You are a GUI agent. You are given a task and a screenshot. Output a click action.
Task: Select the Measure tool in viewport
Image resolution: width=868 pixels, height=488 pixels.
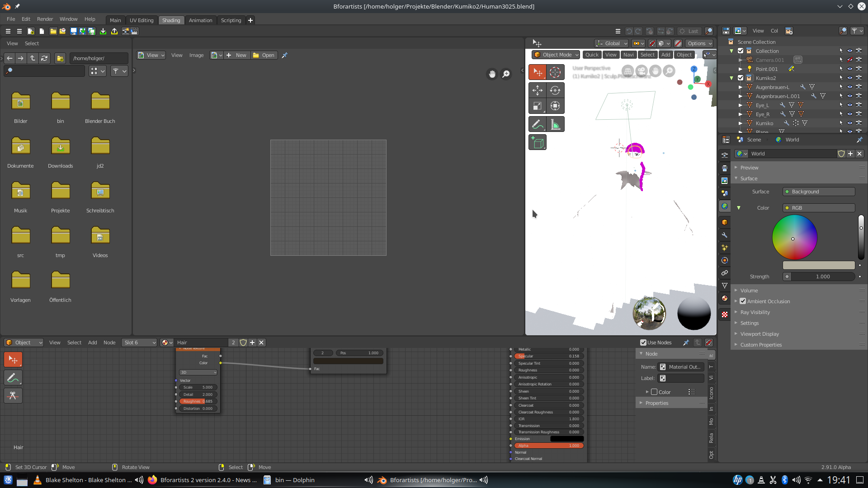555,124
